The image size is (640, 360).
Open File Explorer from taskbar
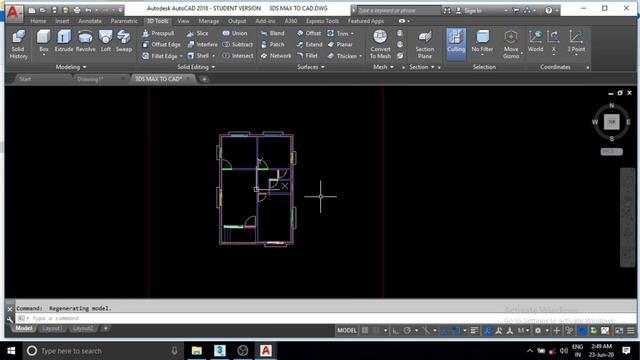click(x=197, y=351)
